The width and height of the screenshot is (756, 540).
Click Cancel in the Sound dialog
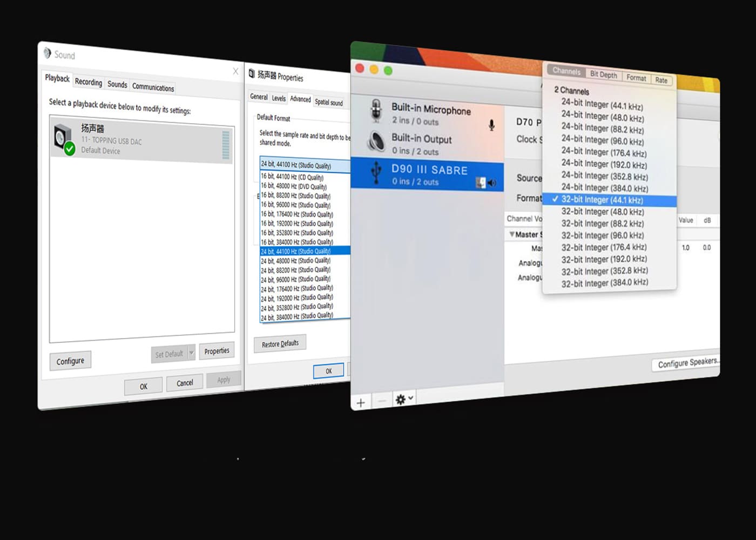185,383
